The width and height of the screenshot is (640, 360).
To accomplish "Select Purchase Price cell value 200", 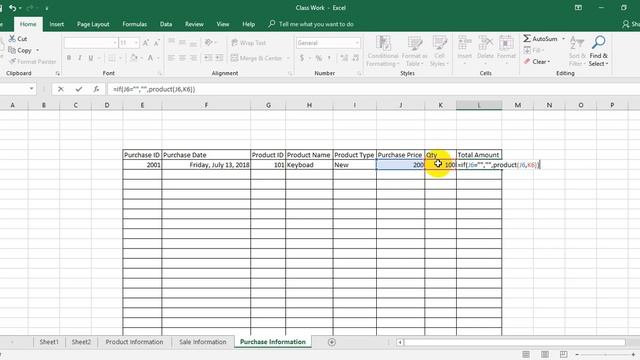I will click(400, 165).
